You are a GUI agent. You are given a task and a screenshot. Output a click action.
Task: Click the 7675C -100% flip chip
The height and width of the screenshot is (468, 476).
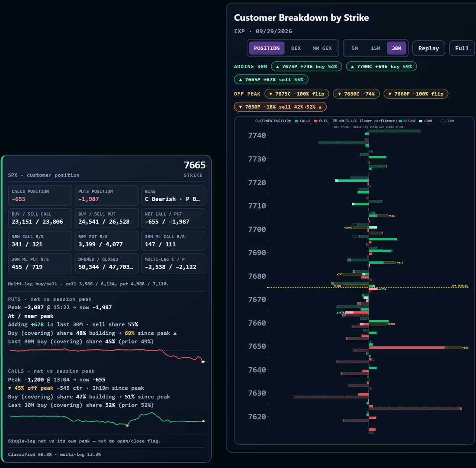[296, 94]
